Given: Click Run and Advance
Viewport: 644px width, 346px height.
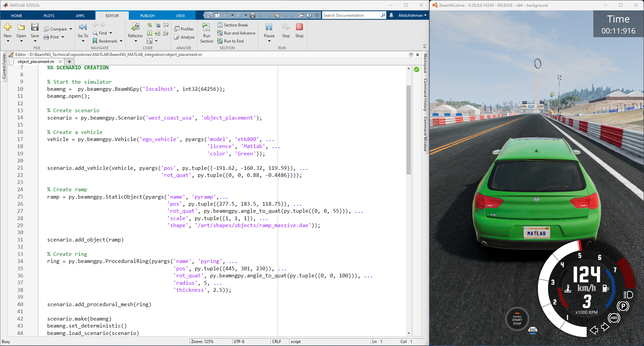Looking at the screenshot, I should click(236, 33).
